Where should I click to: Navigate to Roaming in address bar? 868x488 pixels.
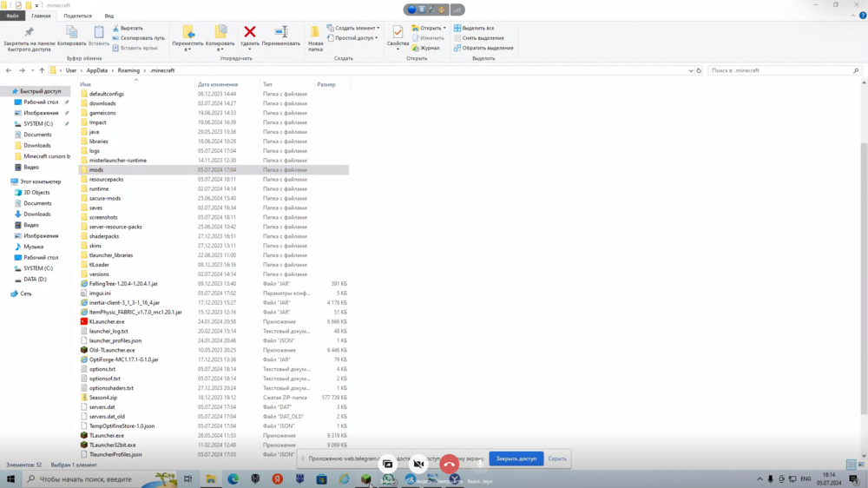coord(128,70)
